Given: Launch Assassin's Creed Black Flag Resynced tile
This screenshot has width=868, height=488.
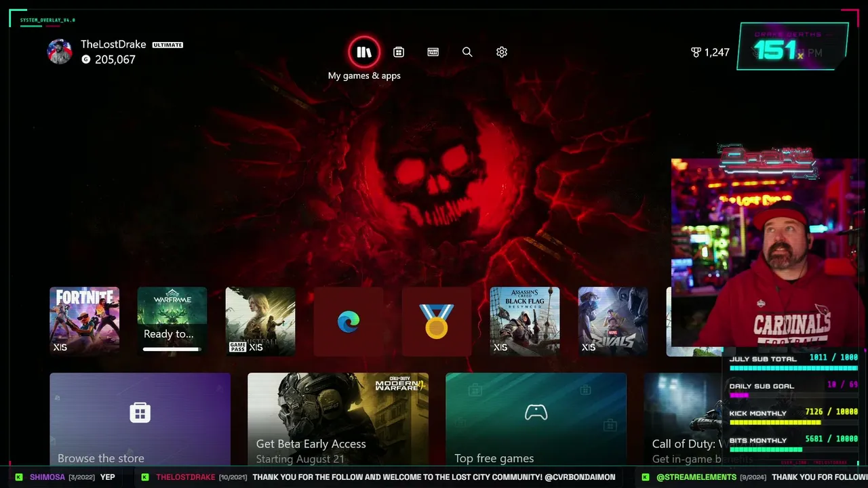Looking at the screenshot, I should coord(525,321).
